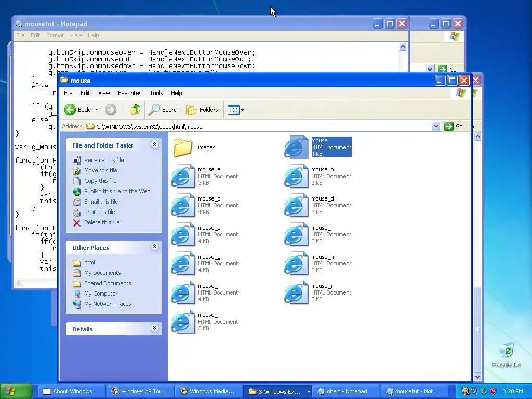
Task: Toggle the Folders pane button
Action: (202, 110)
